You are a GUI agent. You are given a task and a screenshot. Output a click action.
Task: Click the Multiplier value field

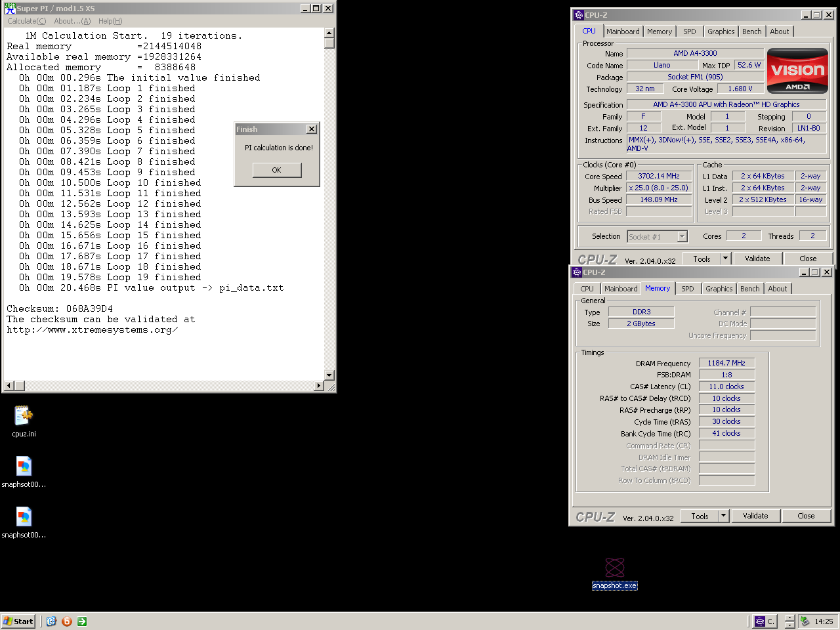pos(659,188)
